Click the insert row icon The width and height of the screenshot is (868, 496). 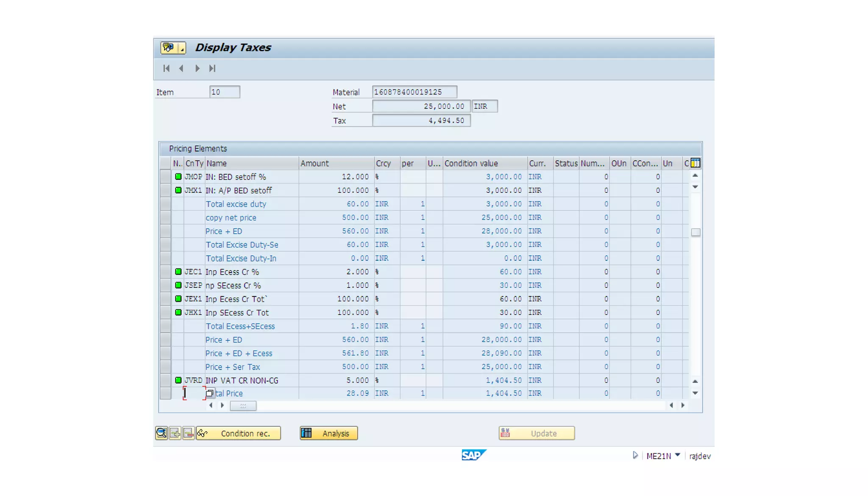click(175, 433)
